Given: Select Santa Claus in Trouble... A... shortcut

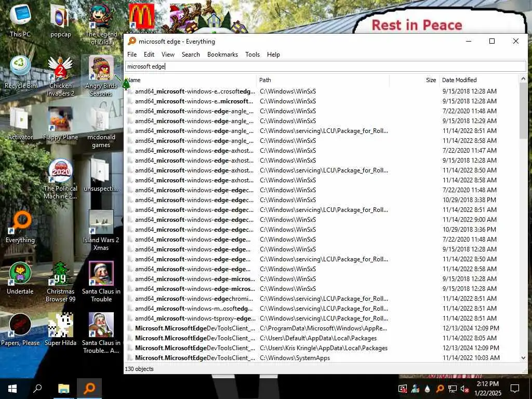Looking at the screenshot, I should pyautogui.click(x=101, y=333).
